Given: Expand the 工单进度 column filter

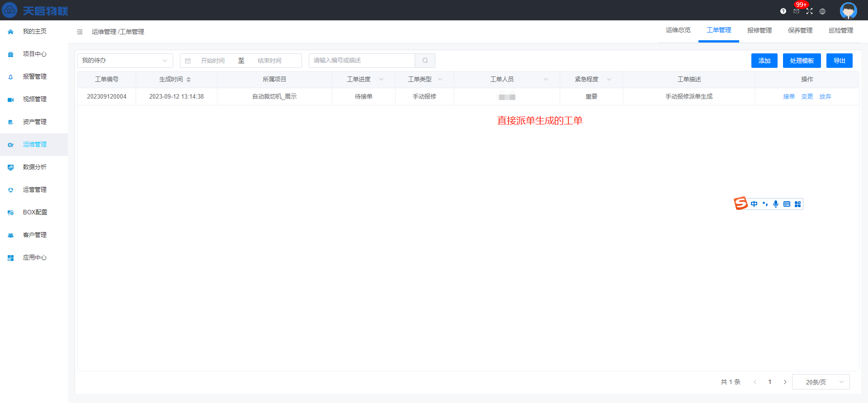Looking at the screenshot, I should tap(381, 80).
